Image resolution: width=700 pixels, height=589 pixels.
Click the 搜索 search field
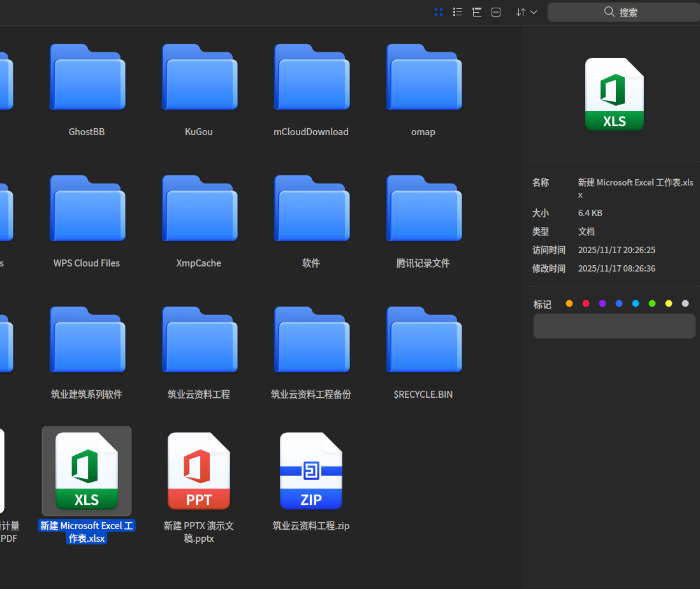tap(623, 12)
